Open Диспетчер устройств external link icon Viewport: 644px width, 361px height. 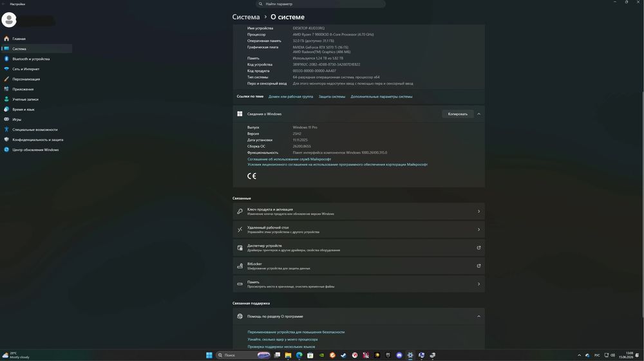tap(478, 248)
